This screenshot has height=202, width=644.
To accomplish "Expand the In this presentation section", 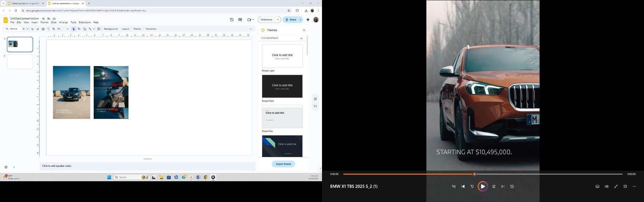I will (301, 38).
